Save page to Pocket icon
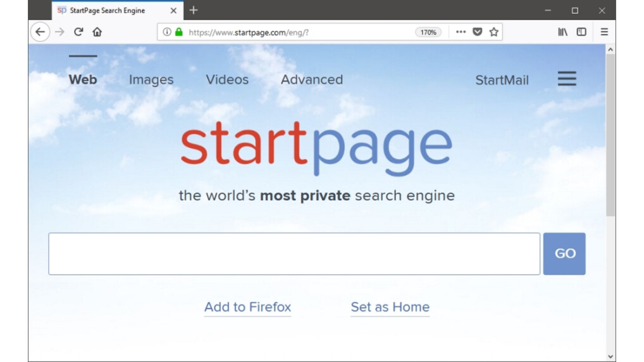Image resolution: width=644 pixels, height=362 pixels. point(477,32)
